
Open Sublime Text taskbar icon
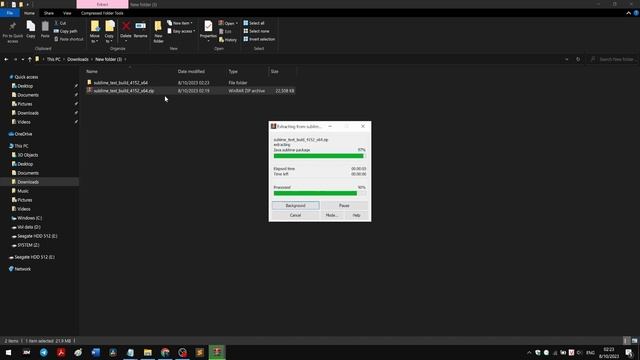pyautogui.click(x=200, y=352)
